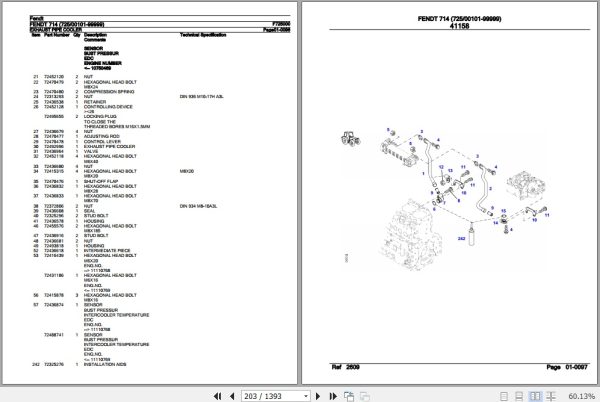Switch to continuous scrolling page layout

(x=519, y=397)
